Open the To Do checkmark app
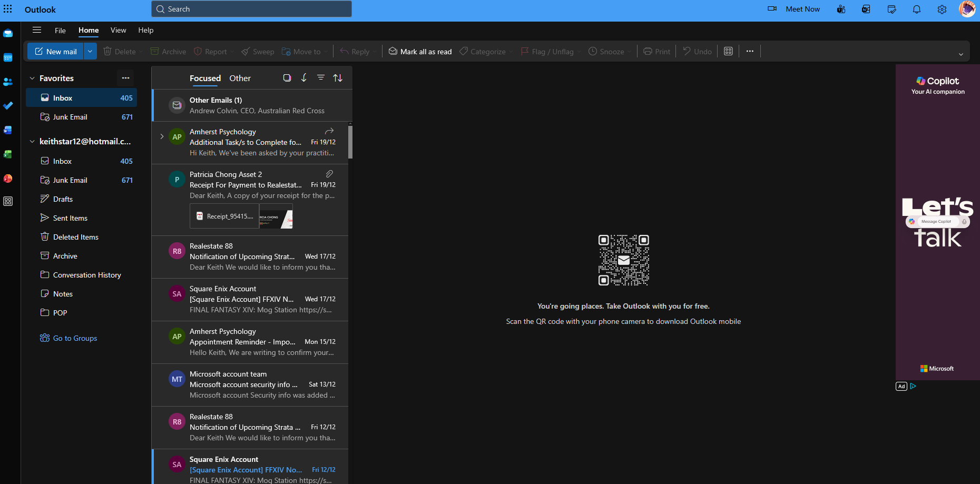The image size is (980, 484). pyautogui.click(x=8, y=106)
